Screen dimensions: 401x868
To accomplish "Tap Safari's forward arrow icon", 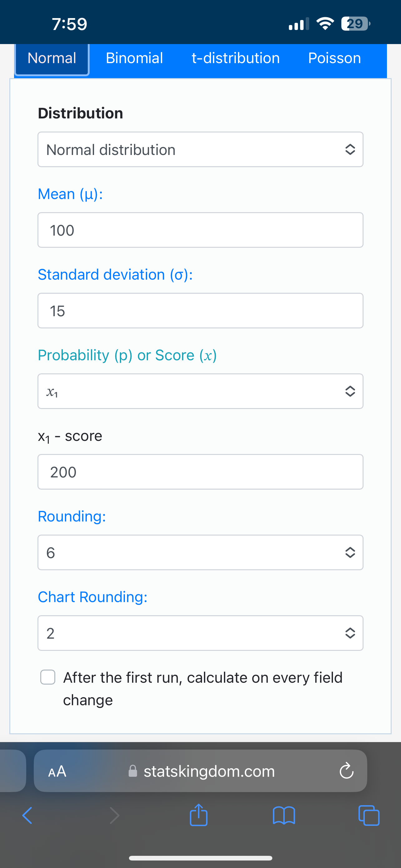I will (115, 816).
